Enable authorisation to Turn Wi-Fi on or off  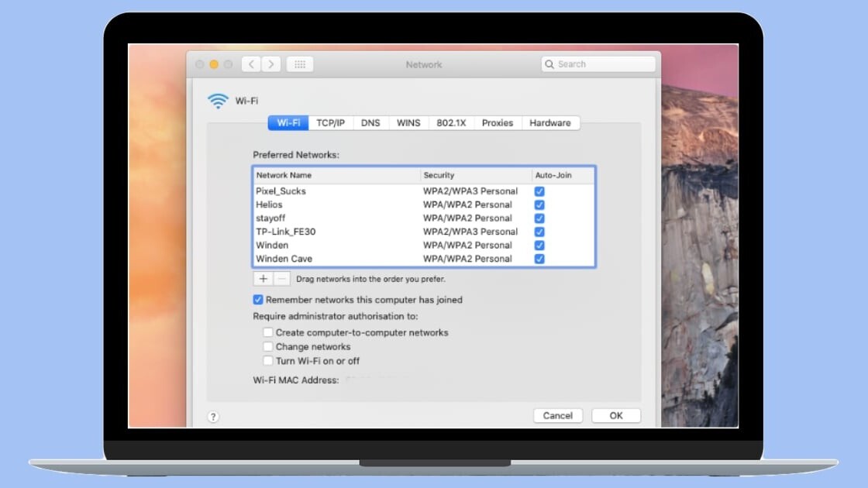click(268, 361)
